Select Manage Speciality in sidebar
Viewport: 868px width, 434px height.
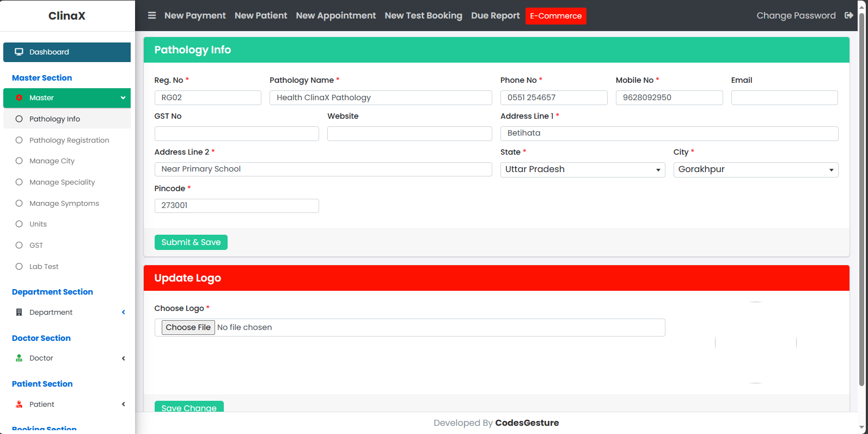tap(67, 182)
